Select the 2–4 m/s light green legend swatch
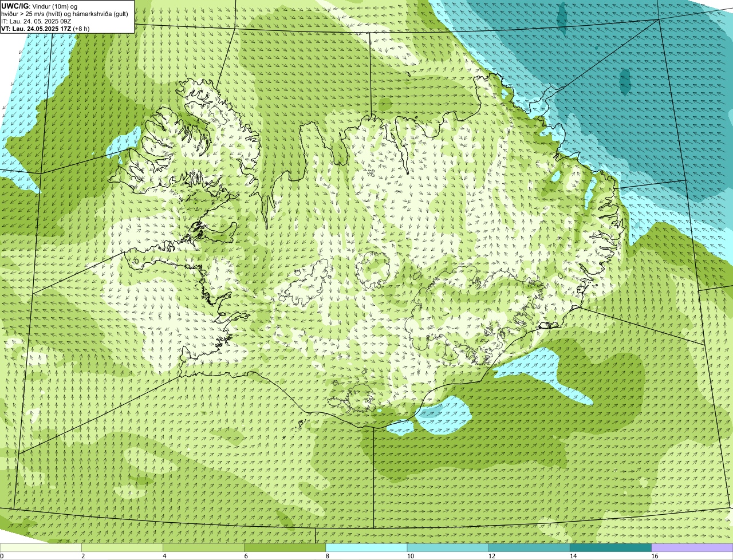This screenshot has width=733, height=560. [x=122, y=548]
